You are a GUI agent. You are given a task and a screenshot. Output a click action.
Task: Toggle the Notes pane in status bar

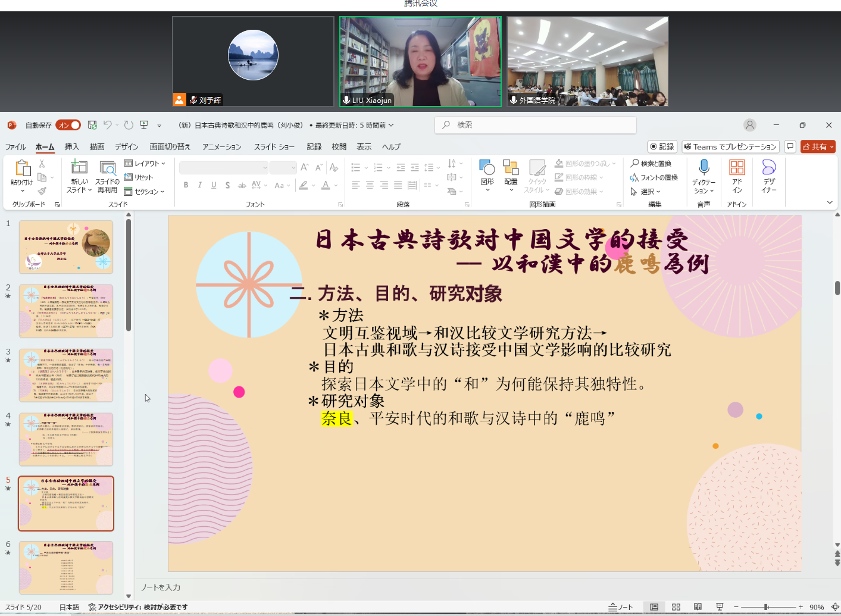click(x=621, y=607)
